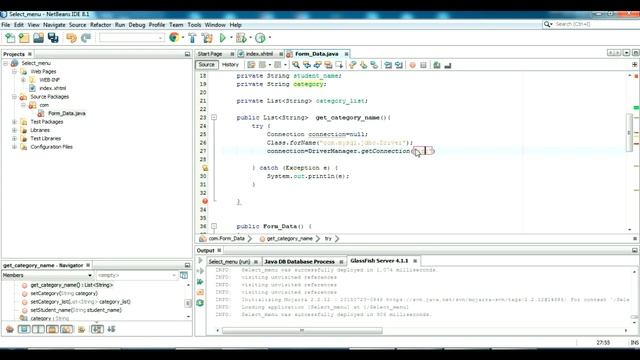Click the Stop Macro Recording icon
This screenshot has width=640, height=360.
pyautogui.click(x=423, y=65)
